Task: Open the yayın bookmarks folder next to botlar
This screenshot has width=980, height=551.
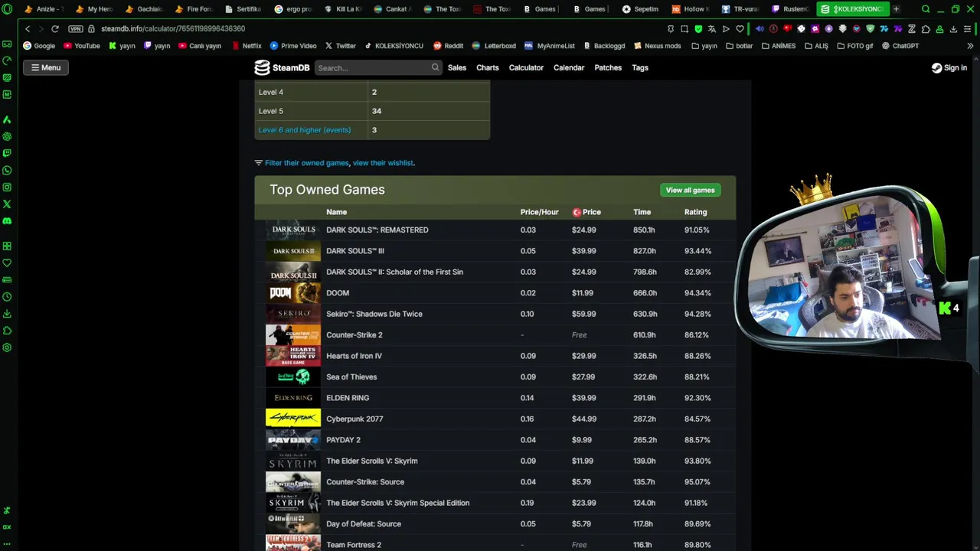Action: coord(704,46)
